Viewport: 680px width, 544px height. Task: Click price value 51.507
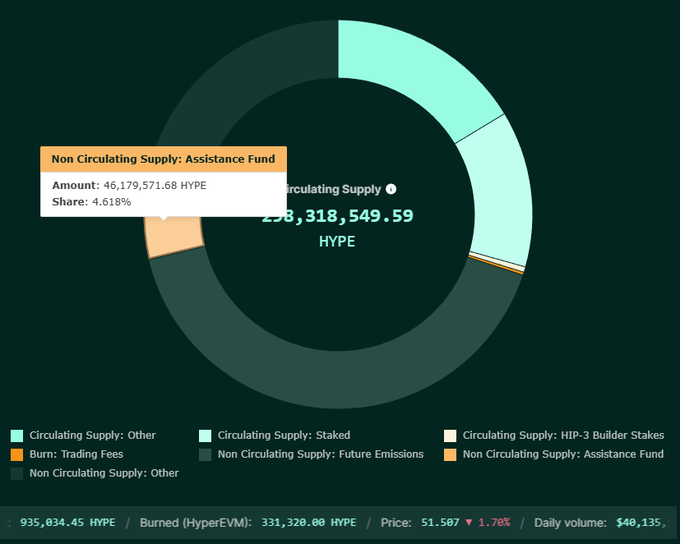pos(440,522)
